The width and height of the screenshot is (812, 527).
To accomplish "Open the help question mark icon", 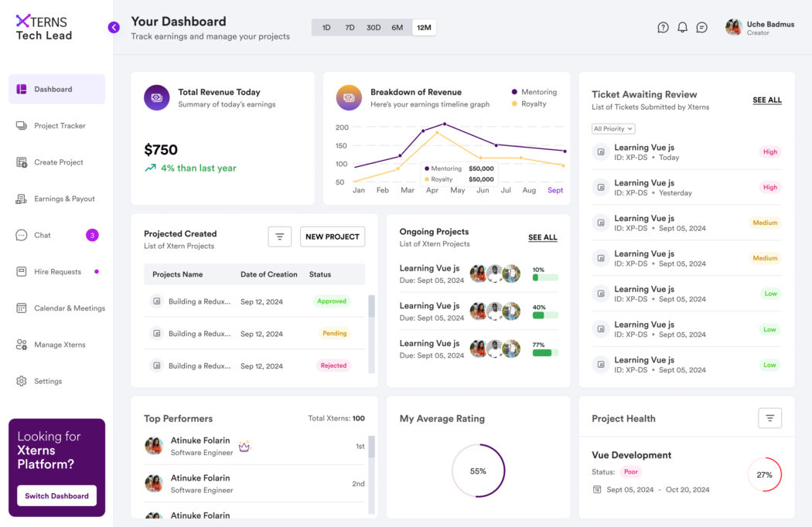I will pyautogui.click(x=663, y=26).
